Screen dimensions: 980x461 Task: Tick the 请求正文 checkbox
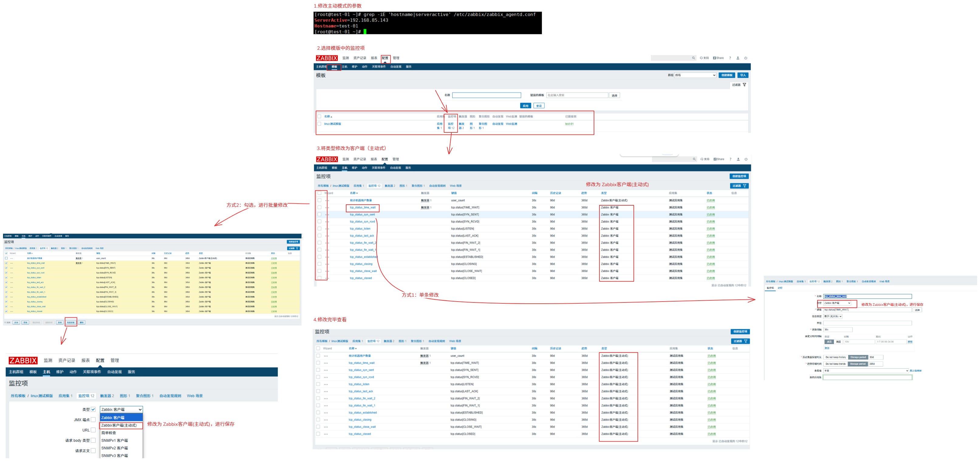[x=93, y=451]
